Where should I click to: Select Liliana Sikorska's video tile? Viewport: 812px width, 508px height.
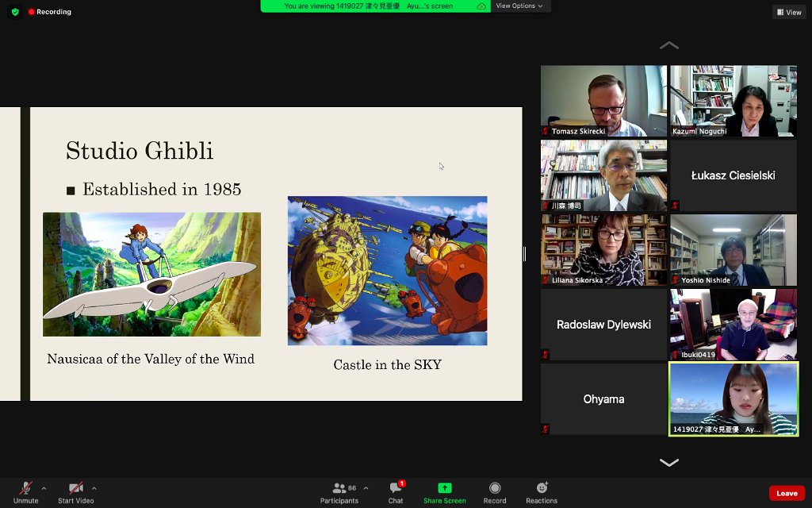603,250
